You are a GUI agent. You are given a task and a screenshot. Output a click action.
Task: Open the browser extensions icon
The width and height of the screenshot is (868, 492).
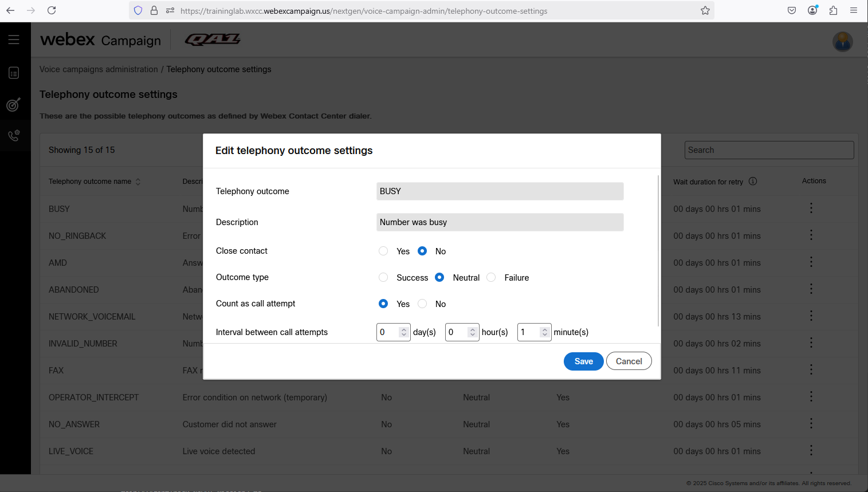[x=833, y=10]
